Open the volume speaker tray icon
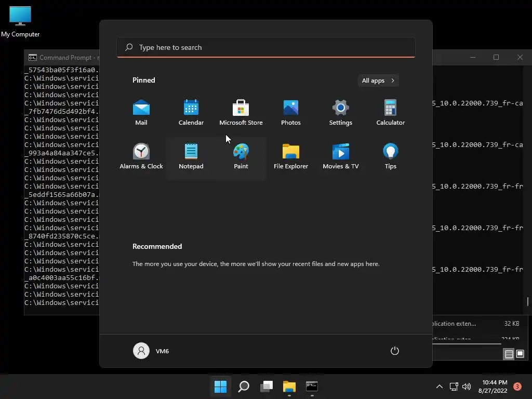 (x=467, y=387)
